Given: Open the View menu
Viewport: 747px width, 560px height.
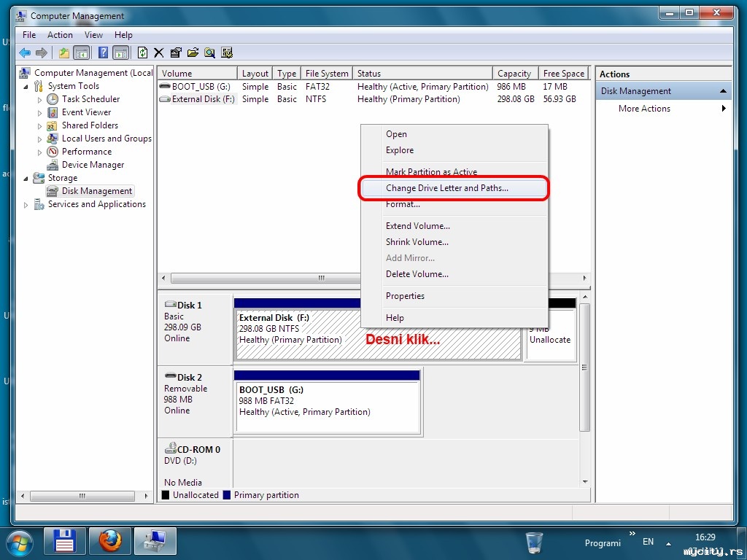Looking at the screenshot, I should point(93,35).
